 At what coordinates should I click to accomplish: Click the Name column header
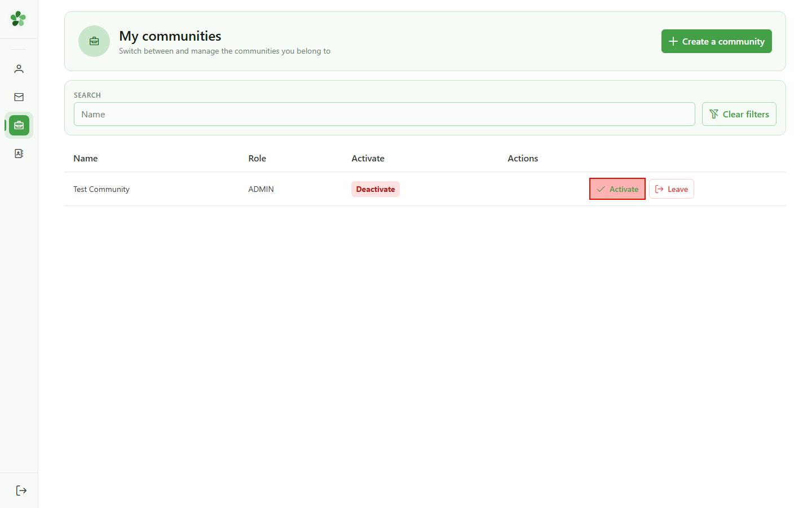pos(86,159)
